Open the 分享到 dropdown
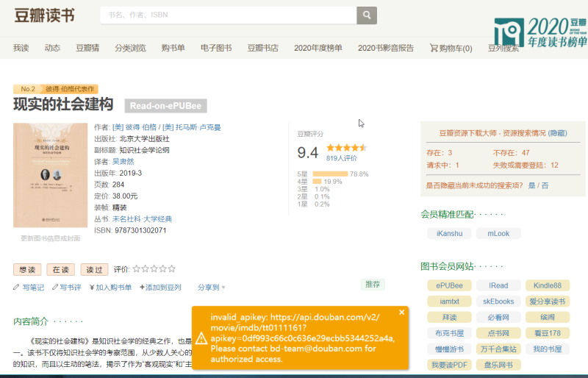This screenshot has height=378, width=588. pyautogui.click(x=212, y=288)
